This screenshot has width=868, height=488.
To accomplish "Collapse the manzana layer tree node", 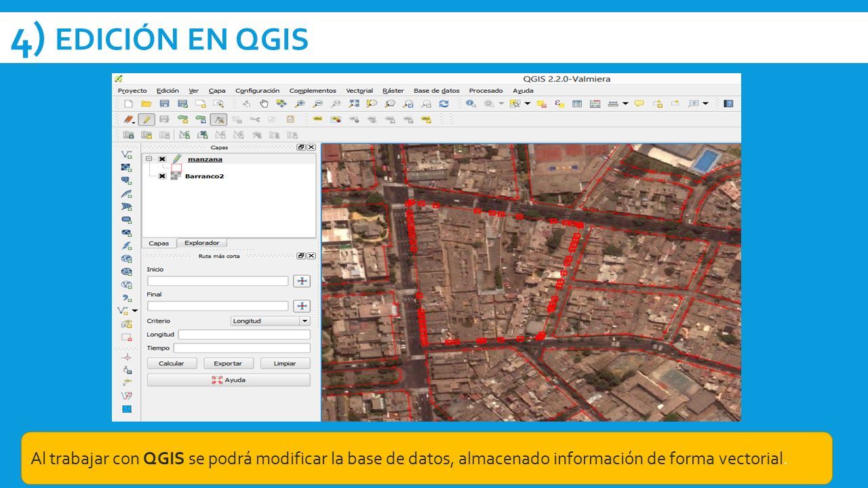I will click(x=149, y=159).
